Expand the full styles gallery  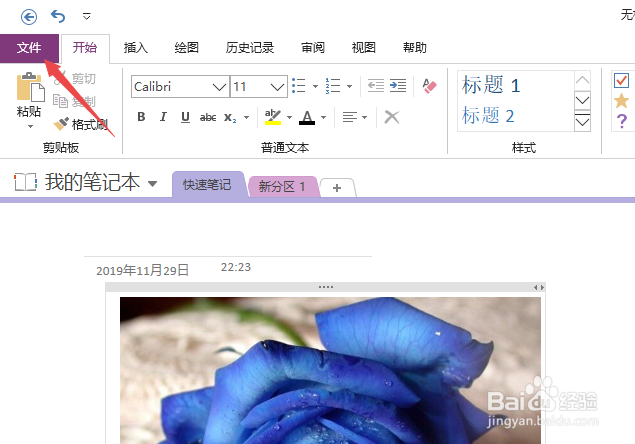[582, 121]
